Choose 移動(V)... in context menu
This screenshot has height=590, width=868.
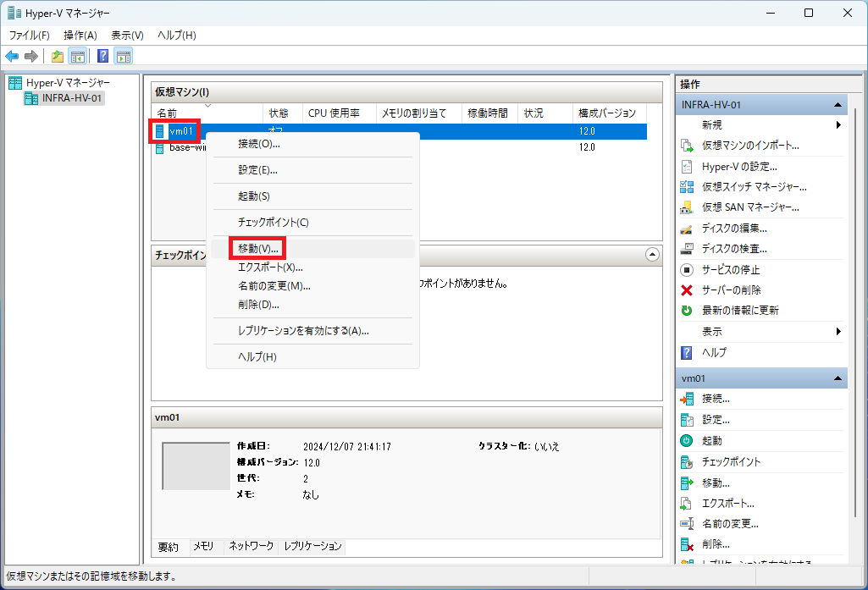[312, 249]
